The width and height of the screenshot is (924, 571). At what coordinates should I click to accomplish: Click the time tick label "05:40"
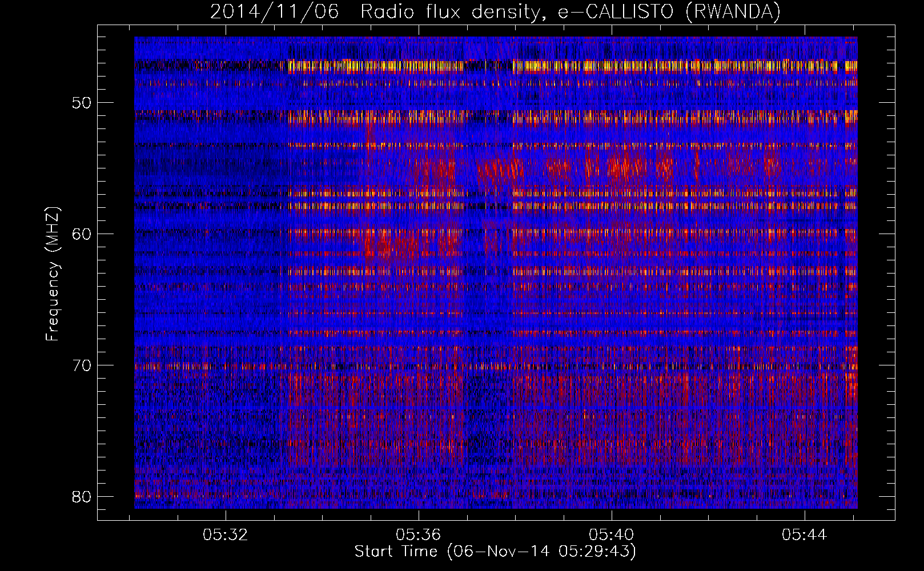tap(612, 535)
